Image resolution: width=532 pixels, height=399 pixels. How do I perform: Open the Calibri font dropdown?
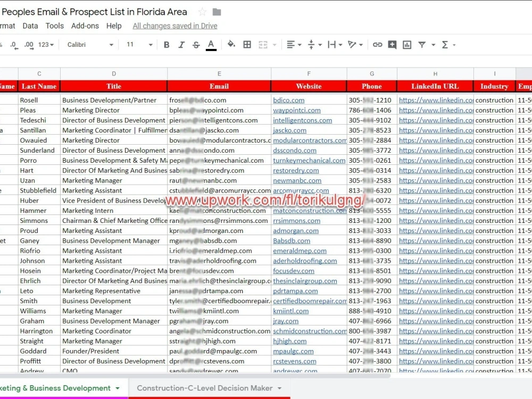[90, 45]
